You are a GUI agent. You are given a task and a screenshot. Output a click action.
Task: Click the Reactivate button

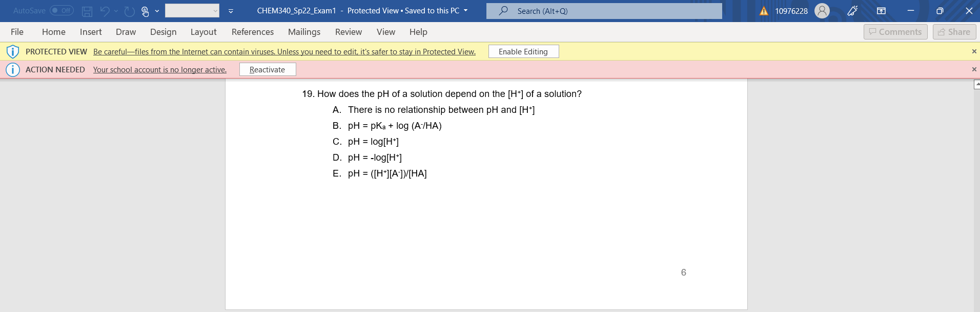coord(268,69)
